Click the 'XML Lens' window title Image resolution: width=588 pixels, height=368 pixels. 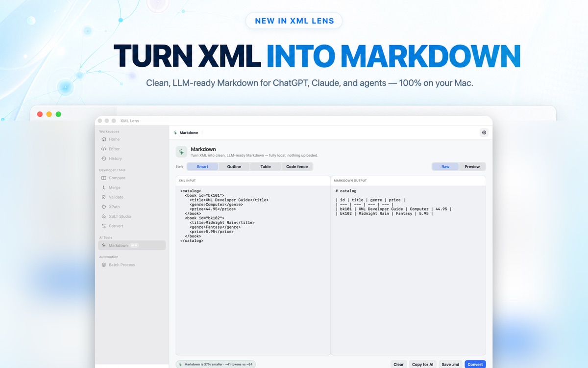[130, 121]
